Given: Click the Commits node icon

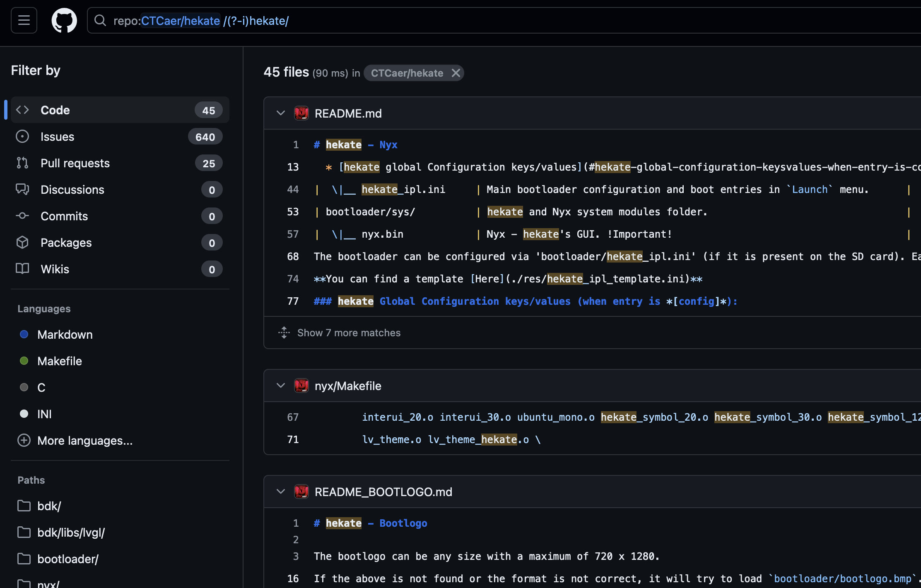Looking at the screenshot, I should tap(22, 216).
